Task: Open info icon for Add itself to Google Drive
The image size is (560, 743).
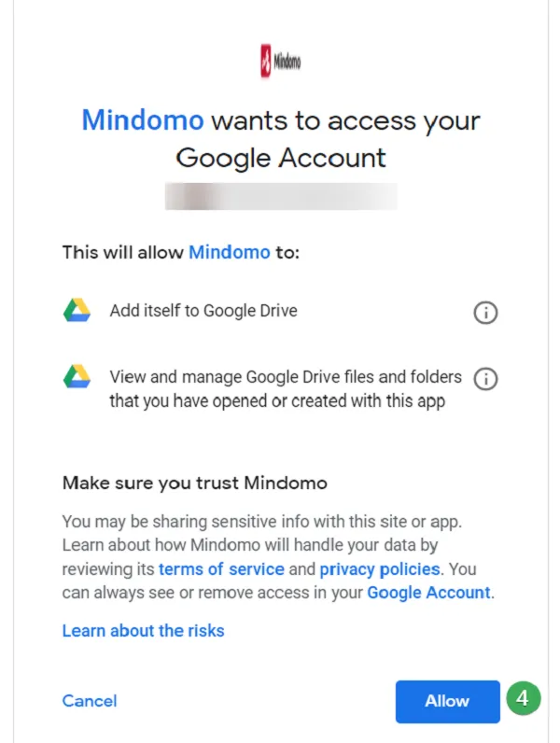Action: 485,313
